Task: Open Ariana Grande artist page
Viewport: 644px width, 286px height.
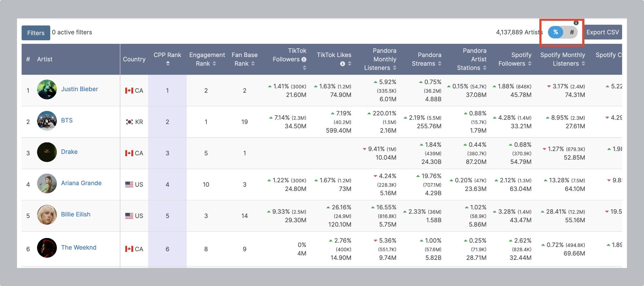Action: [81, 183]
